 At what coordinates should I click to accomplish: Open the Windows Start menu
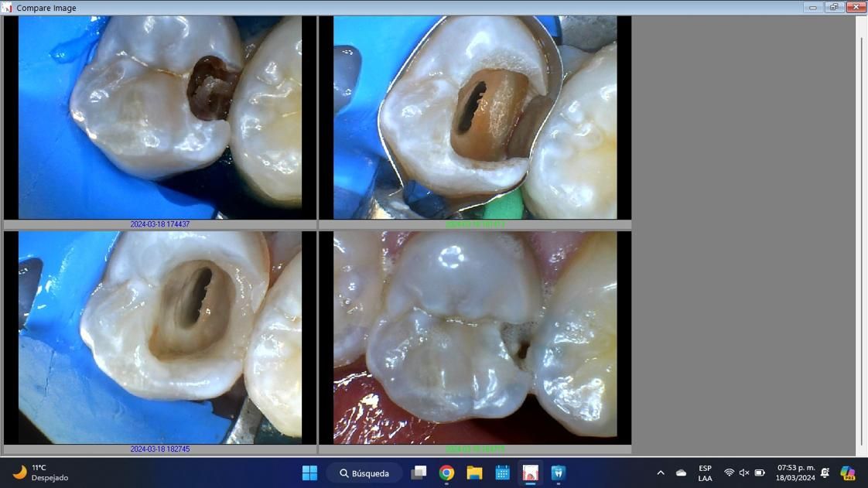(x=309, y=473)
